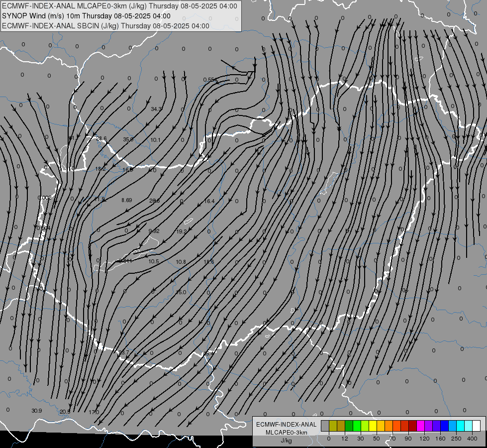Click the dark green legend swatch

click(349, 426)
